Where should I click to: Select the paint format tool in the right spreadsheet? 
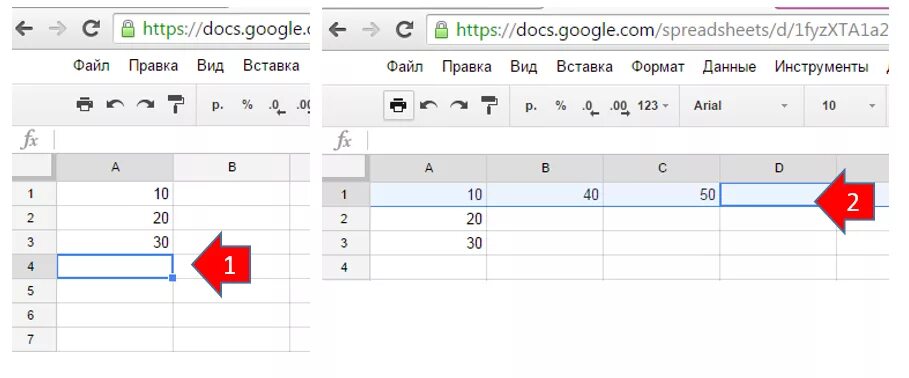click(490, 106)
